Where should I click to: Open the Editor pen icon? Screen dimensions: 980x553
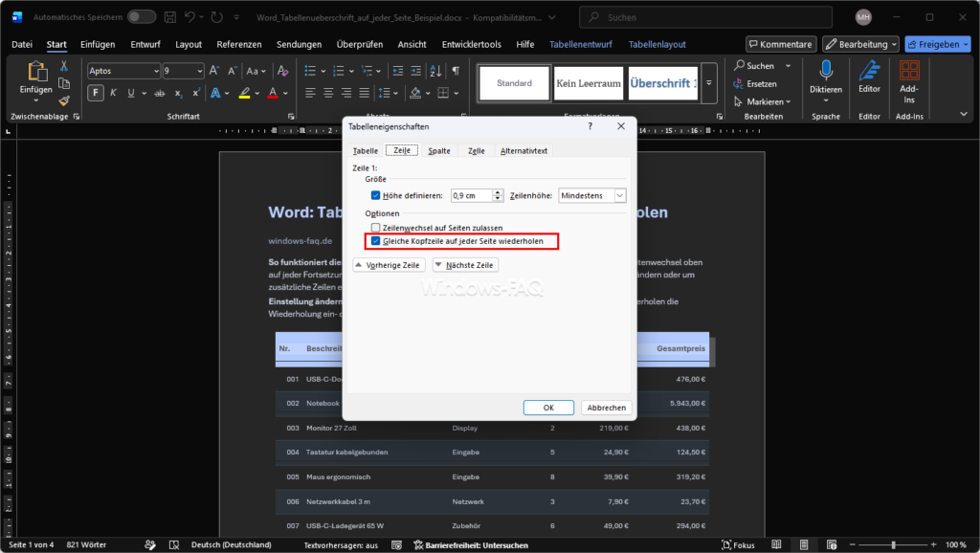(869, 71)
